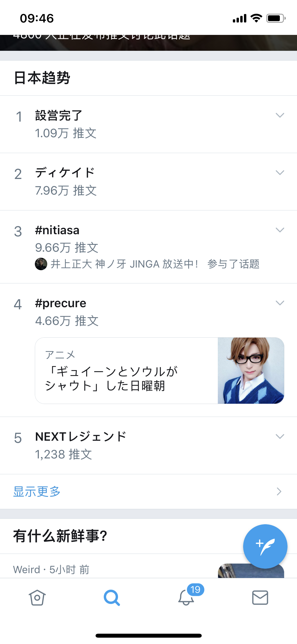297x644 pixels.
Task: Open the #precure trending hashtag
Action: point(61,303)
